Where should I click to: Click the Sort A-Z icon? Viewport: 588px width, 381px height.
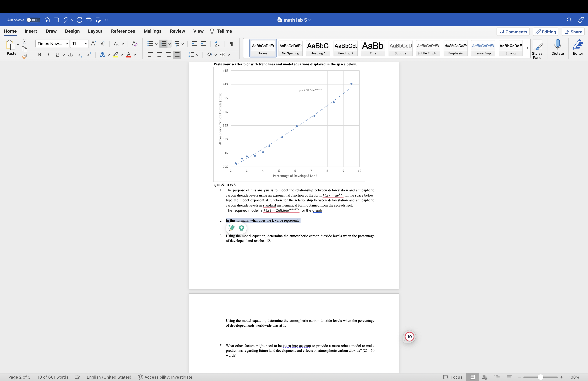[217, 44]
